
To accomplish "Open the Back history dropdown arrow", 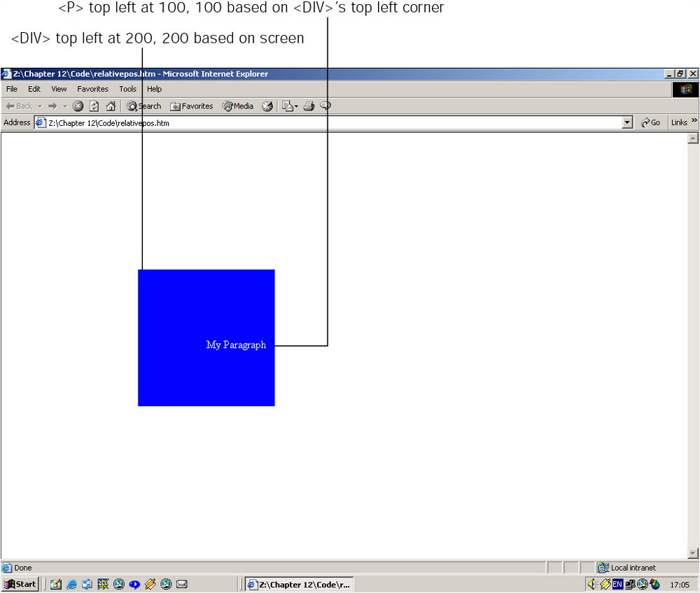I will [40, 106].
